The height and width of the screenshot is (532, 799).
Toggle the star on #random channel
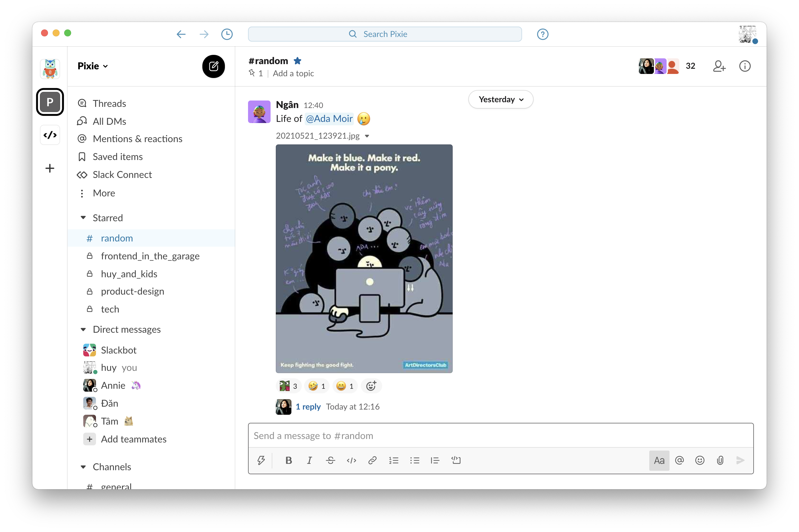coord(299,61)
